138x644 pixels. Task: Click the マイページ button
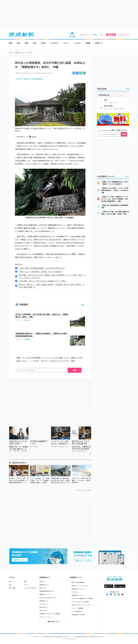pyautogui.click(x=123, y=35)
